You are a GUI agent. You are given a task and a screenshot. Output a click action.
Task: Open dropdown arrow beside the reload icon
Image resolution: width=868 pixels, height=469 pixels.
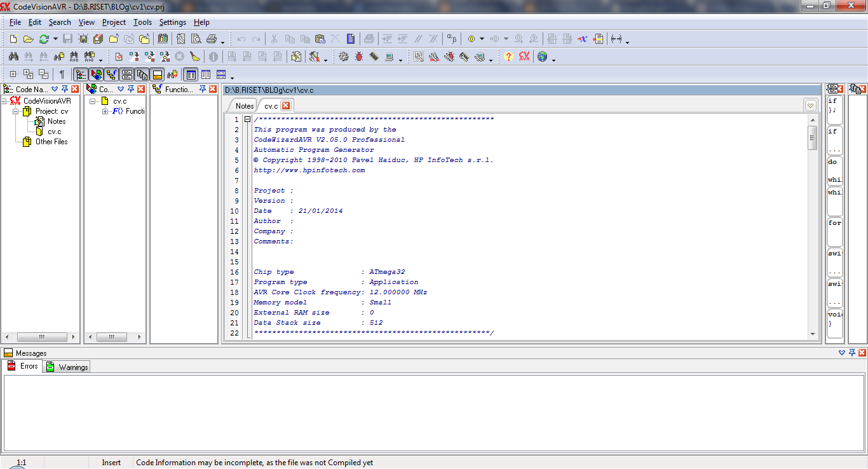point(56,39)
